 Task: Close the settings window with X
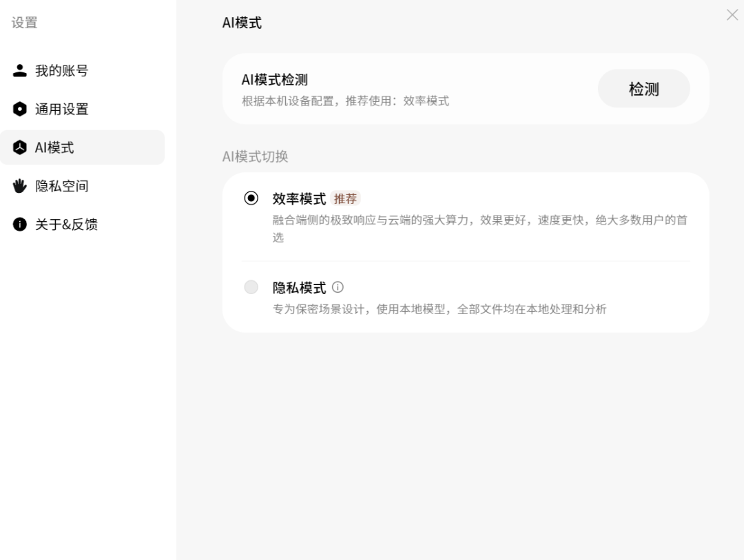(x=732, y=14)
